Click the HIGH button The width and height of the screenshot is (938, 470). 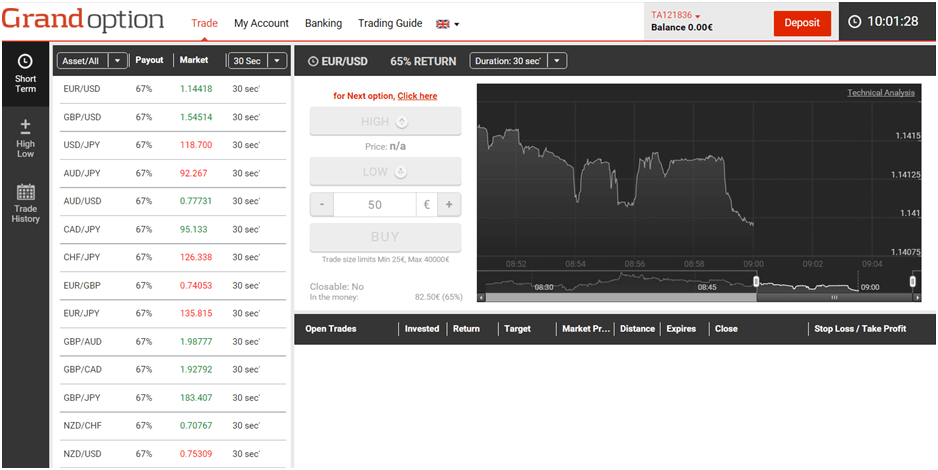385,121
